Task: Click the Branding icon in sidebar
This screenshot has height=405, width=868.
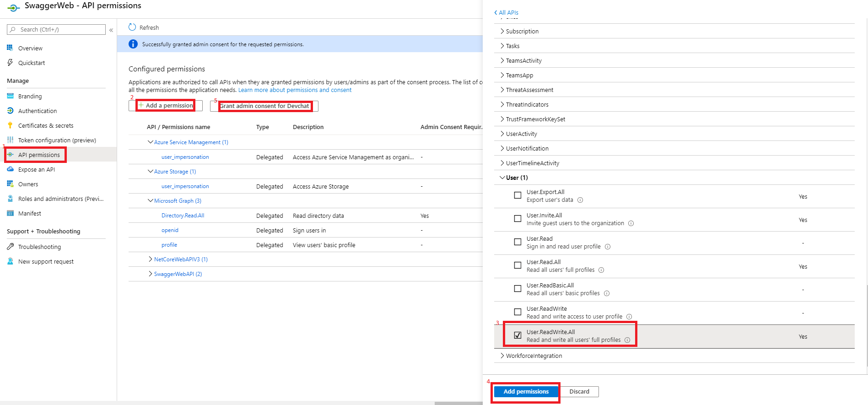Action: 10,96
